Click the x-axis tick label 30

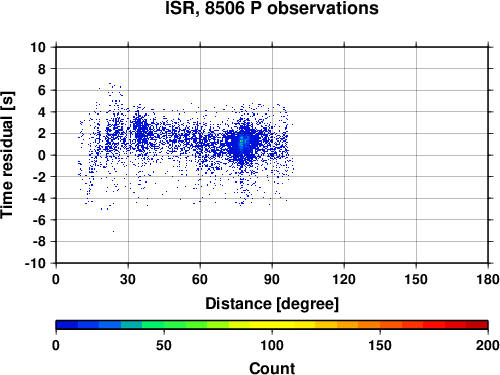point(128,279)
